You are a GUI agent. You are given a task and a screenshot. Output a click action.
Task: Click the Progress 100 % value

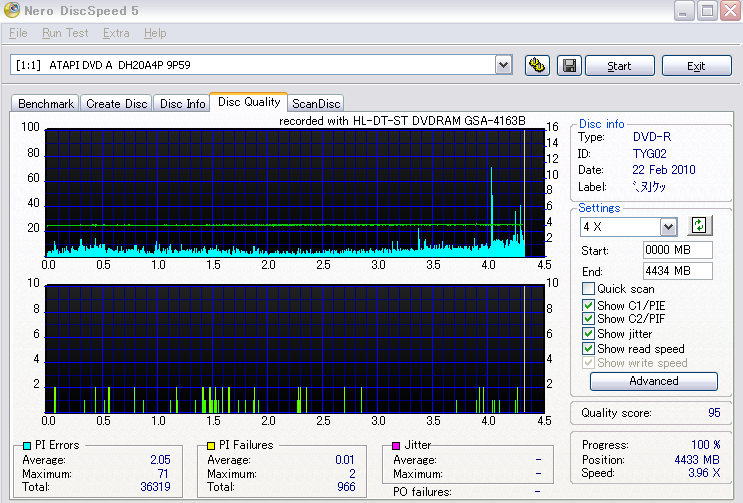706,444
